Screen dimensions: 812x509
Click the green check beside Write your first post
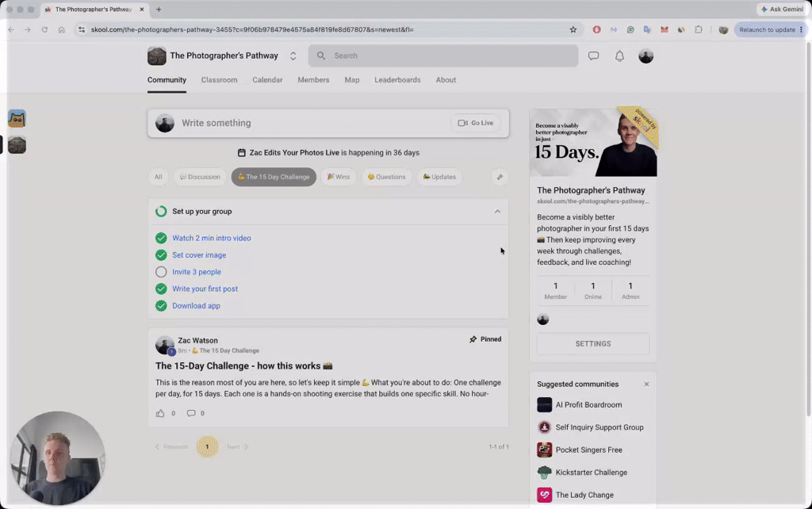(x=161, y=289)
